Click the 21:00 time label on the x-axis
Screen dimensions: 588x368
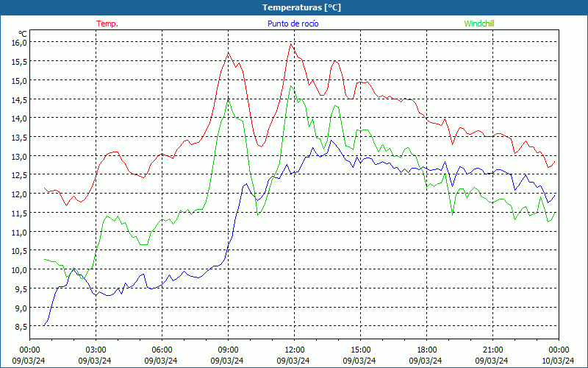[x=492, y=350]
